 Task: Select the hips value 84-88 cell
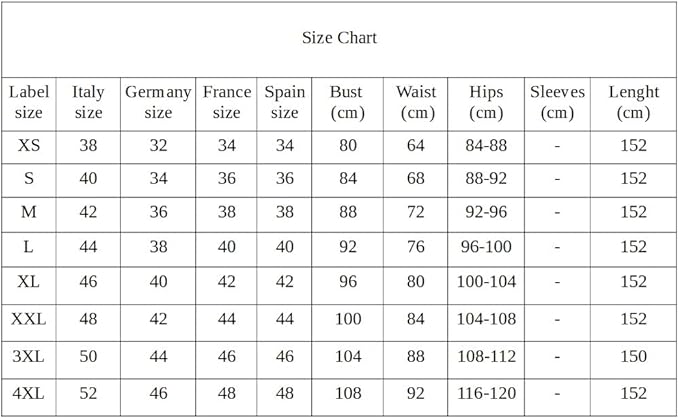(486, 146)
